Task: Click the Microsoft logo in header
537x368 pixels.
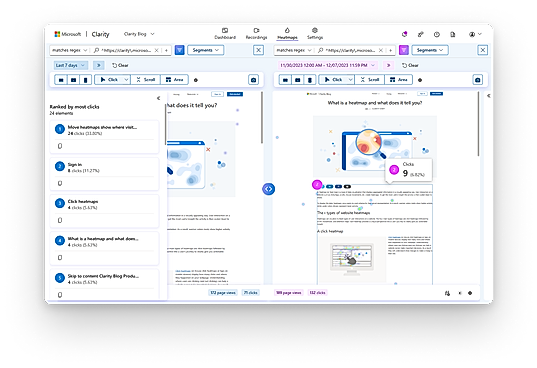Action: (x=67, y=34)
